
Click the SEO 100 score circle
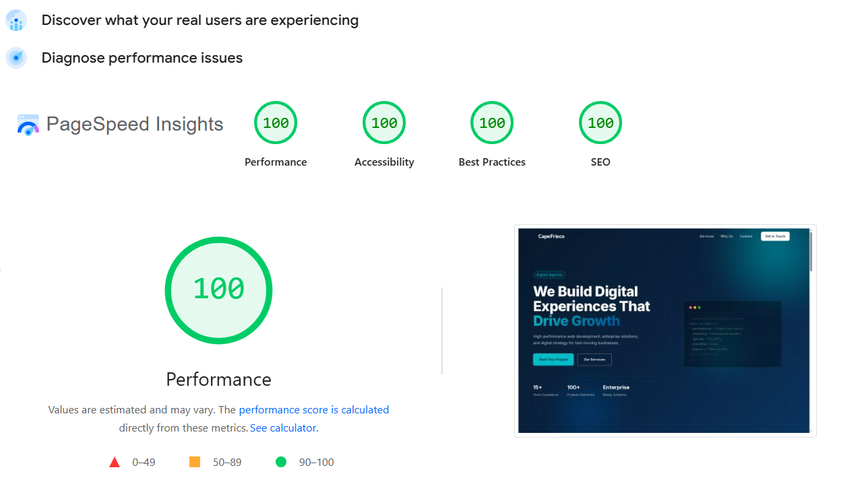600,123
